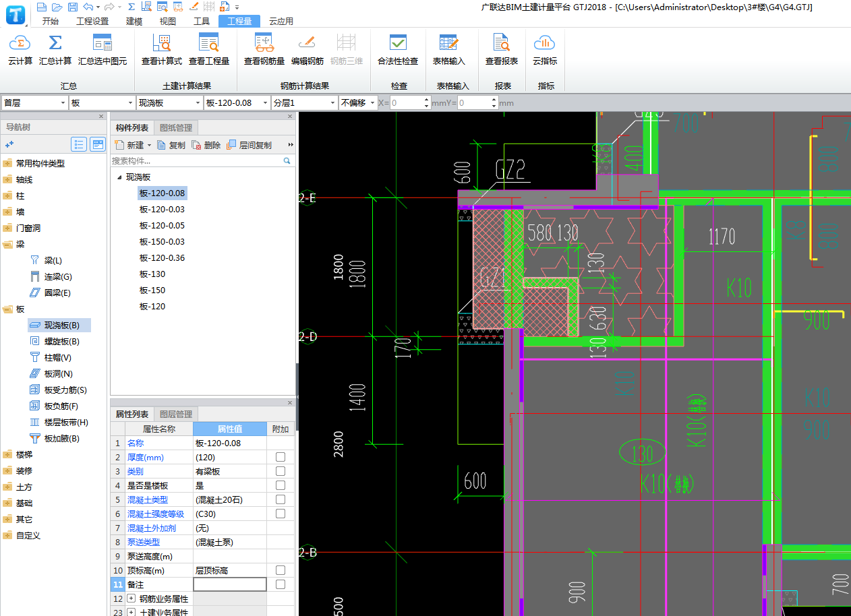Image resolution: width=851 pixels, height=616 pixels.
Task: Increase the Y offset stepper value
Action: (x=494, y=100)
